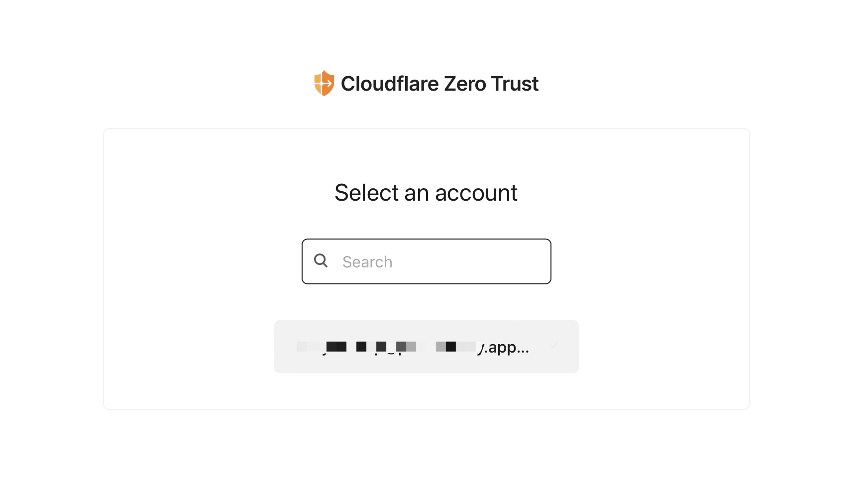Image resolution: width=868 pixels, height=495 pixels.
Task: Click the blurred portion of account name
Action: [x=386, y=347]
